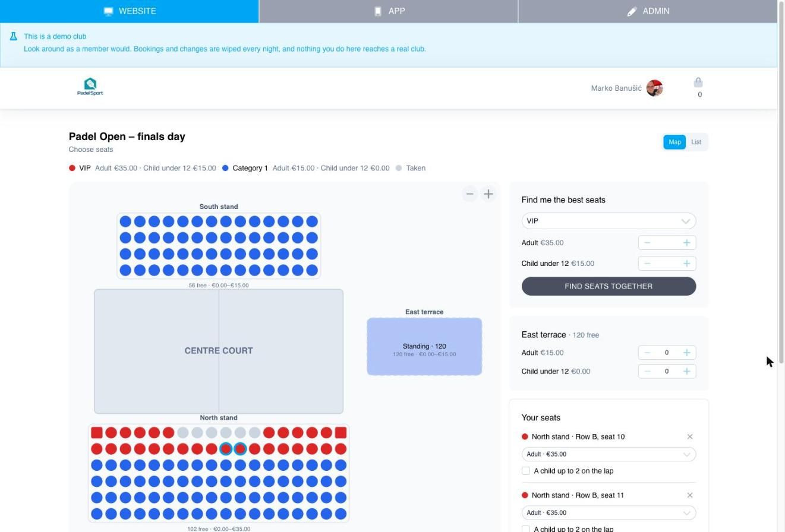
Task: Open Marko Banušić's profile avatar
Action: [x=655, y=88]
